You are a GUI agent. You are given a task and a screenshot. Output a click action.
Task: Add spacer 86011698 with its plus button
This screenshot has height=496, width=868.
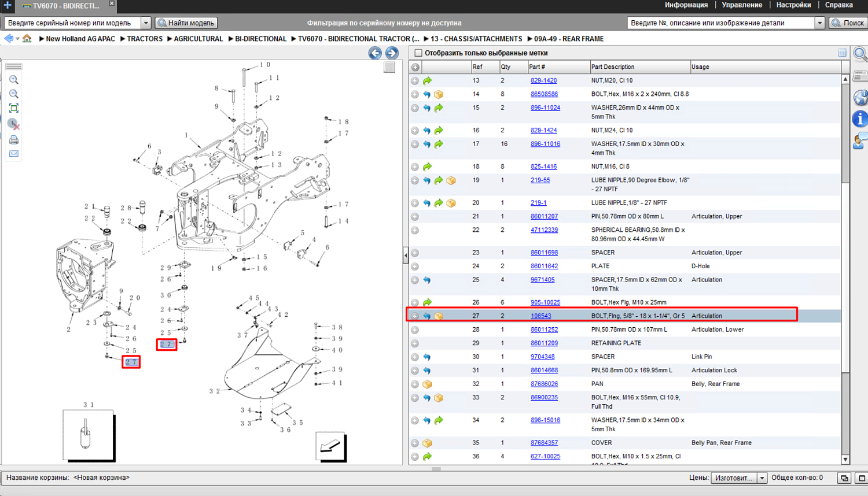click(x=415, y=253)
